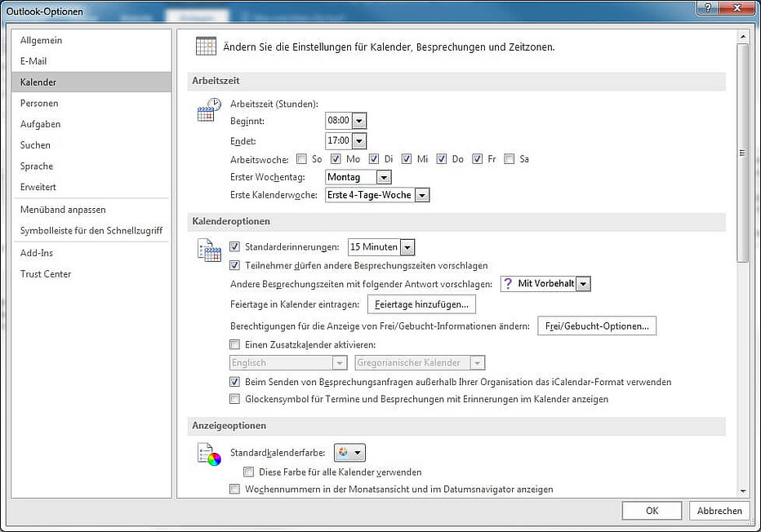Open the Erste Kalenderwoche dropdown
This screenshot has width=761, height=532.
pyautogui.click(x=422, y=195)
